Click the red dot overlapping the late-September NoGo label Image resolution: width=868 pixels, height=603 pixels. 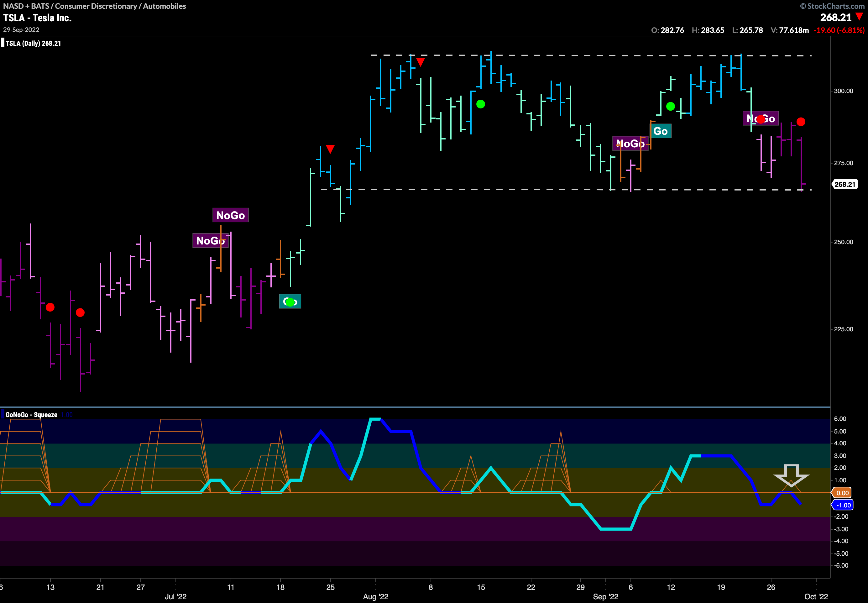coord(760,119)
